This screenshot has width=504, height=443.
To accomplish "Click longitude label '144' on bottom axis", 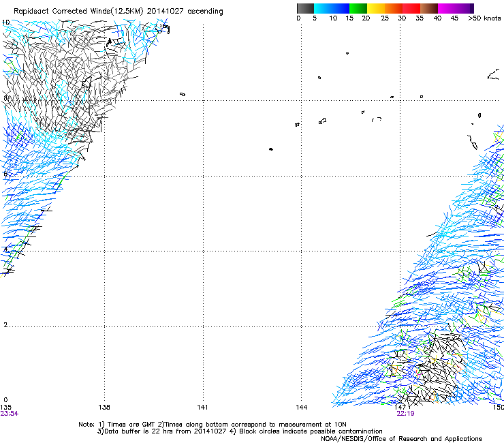I will (302, 408).
